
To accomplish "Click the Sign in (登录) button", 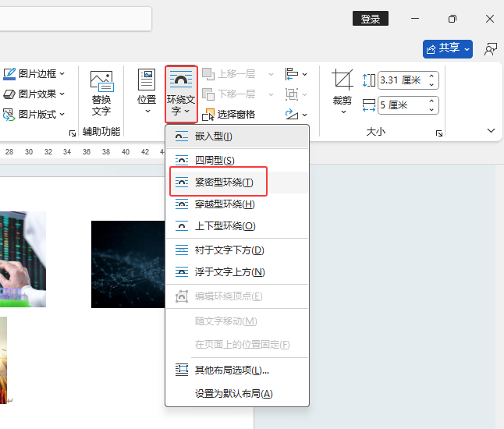I will click(x=371, y=19).
